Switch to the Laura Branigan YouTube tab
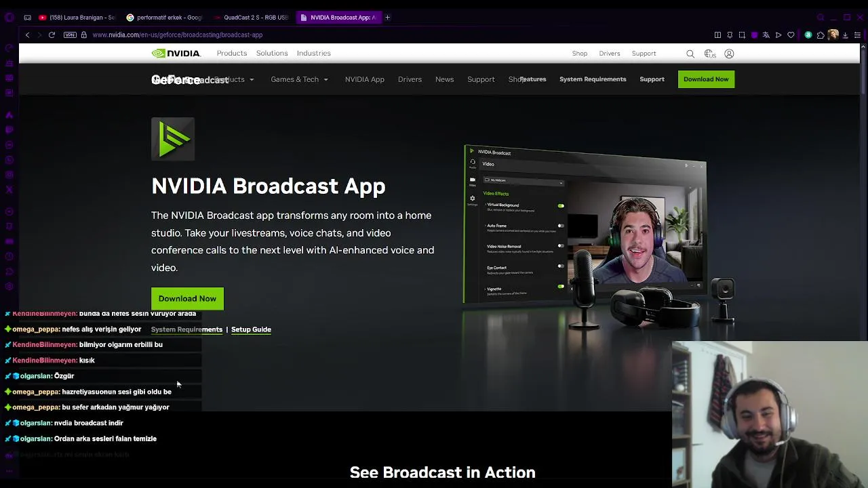868x488 pixels. [77, 17]
